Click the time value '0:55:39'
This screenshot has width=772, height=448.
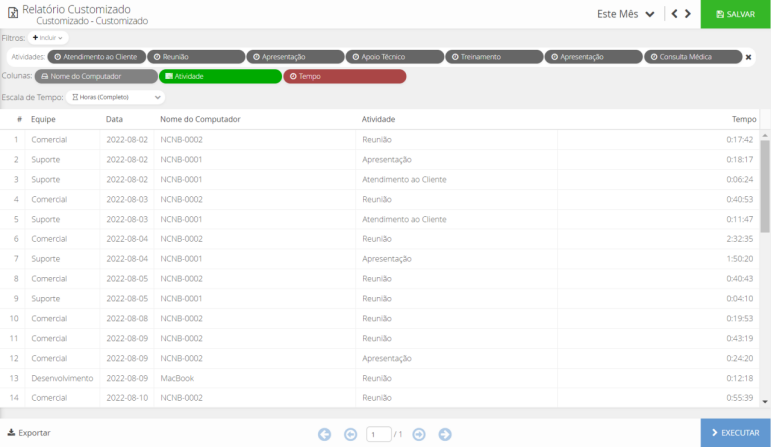740,398
